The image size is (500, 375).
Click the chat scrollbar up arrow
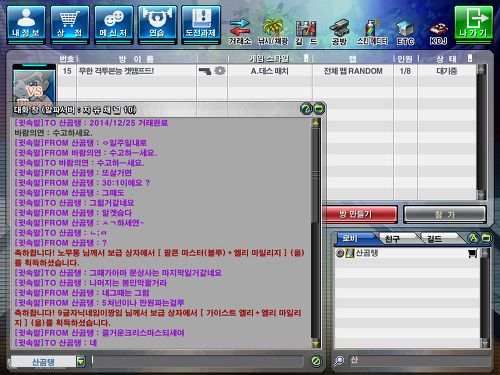[x=316, y=123]
